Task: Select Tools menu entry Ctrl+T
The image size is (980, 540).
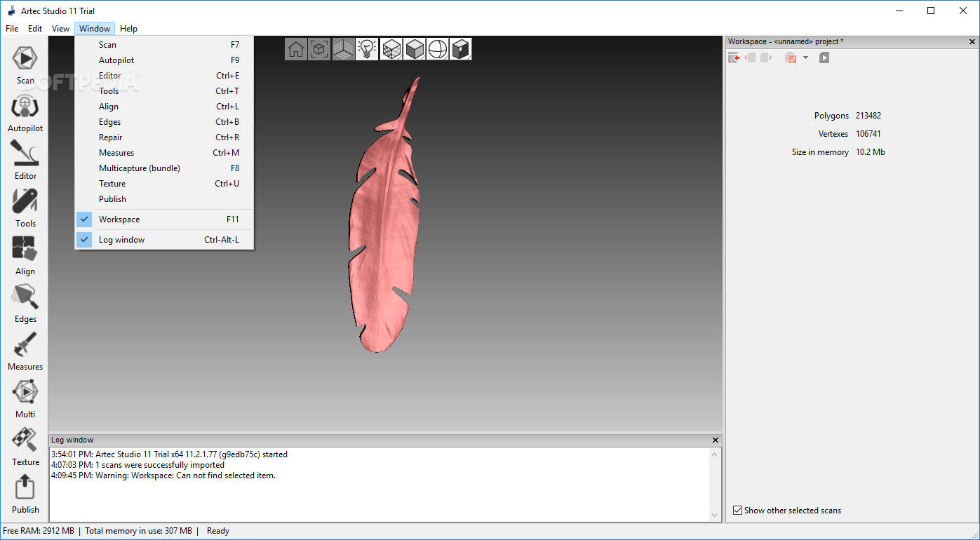Action: (x=164, y=91)
